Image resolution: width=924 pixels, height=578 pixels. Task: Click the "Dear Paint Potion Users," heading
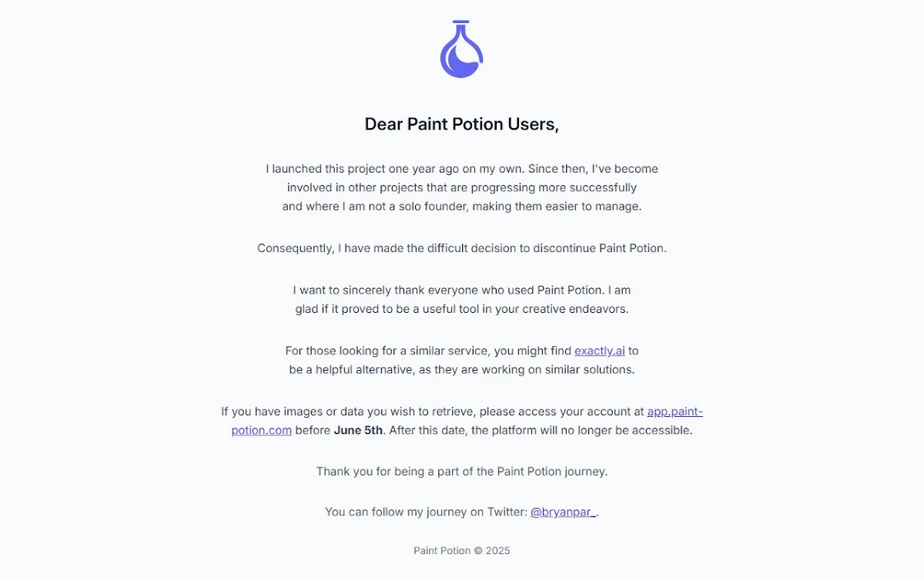coord(462,124)
